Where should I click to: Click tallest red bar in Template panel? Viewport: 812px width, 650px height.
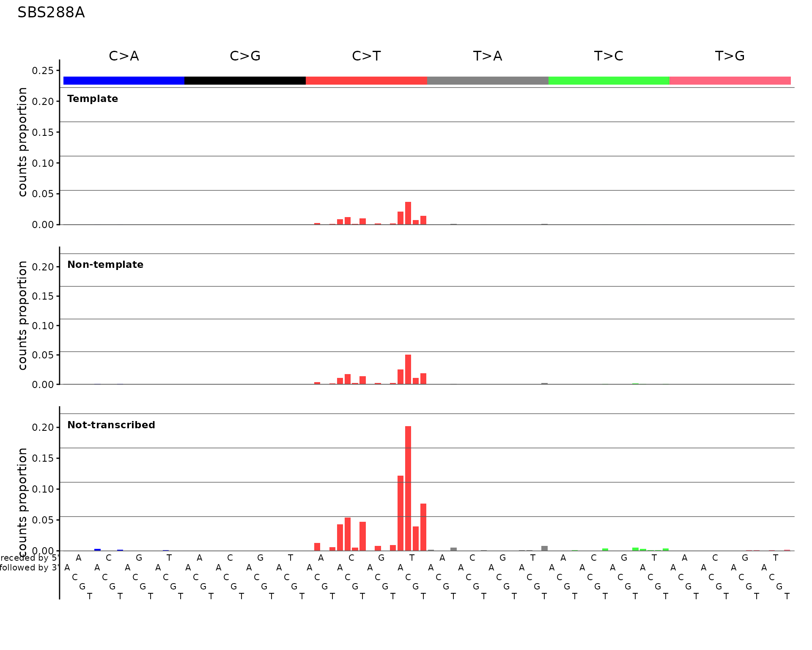pos(408,214)
